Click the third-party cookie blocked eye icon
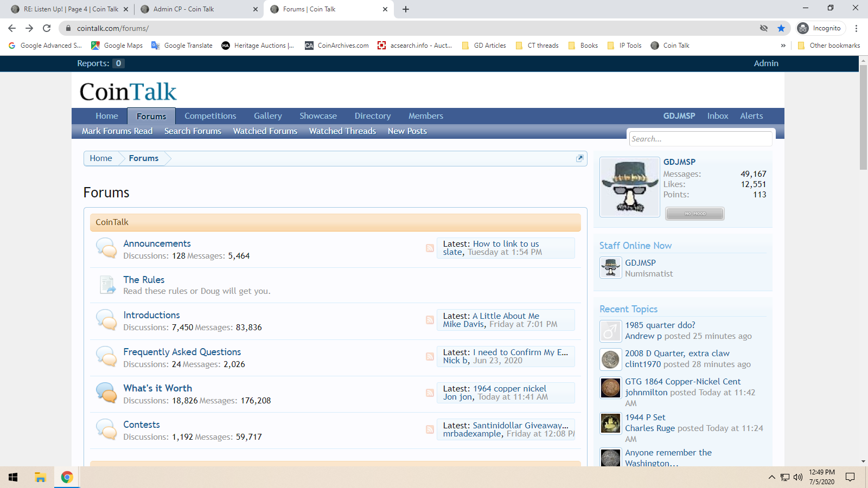The image size is (868, 488). tap(764, 28)
